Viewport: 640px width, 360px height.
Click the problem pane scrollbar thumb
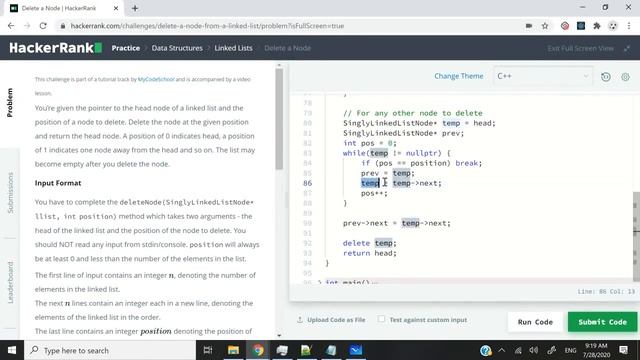tap(279, 118)
